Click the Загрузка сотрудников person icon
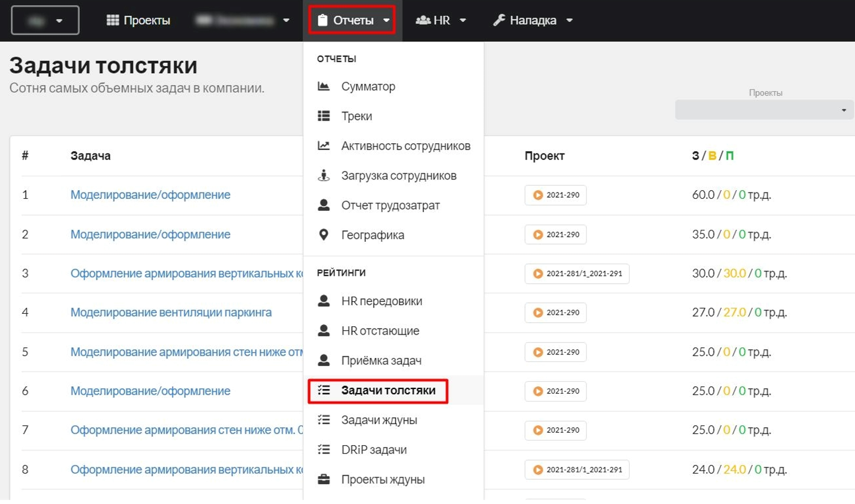855x504 pixels. tap(324, 175)
